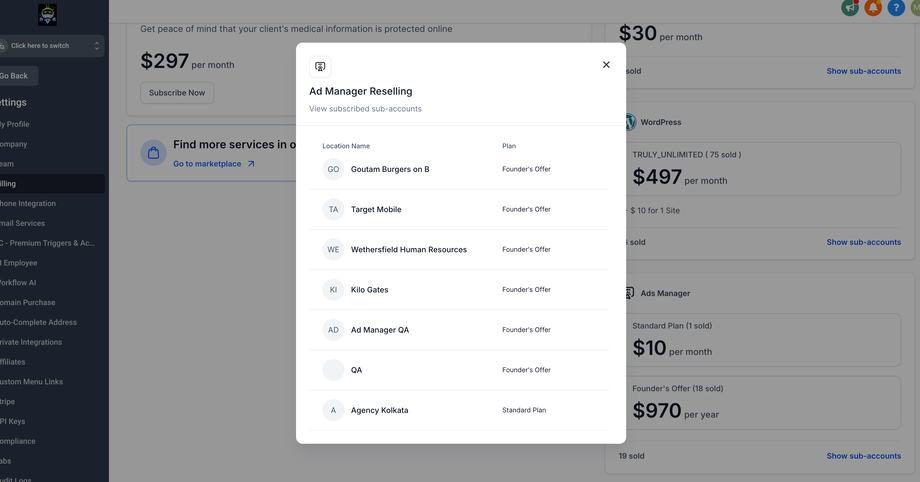Open Private Integrations in the sidebar

pos(30,342)
